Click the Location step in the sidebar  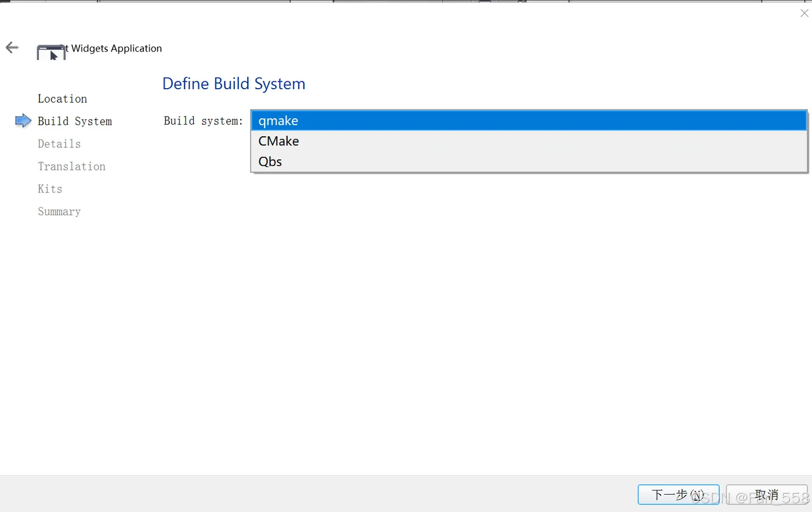pyautogui.click(x=63, y=99)
